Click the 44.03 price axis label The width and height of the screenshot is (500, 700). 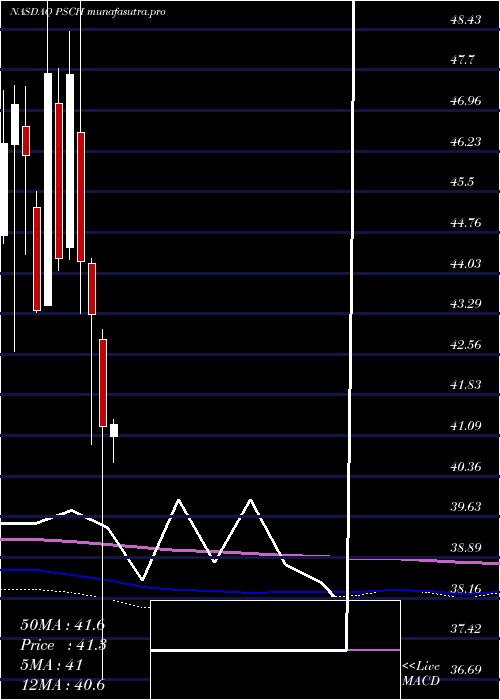tap(465, 263)
